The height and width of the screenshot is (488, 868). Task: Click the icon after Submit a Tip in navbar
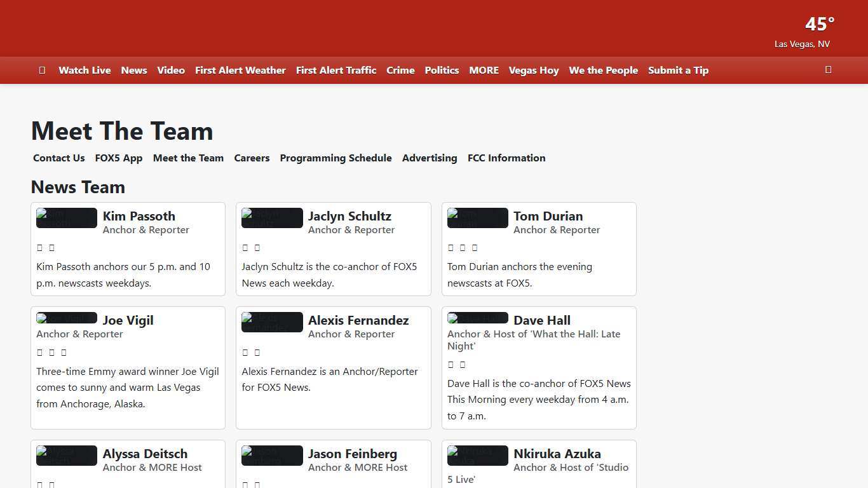pyautogui.click(x=828, y=70)
